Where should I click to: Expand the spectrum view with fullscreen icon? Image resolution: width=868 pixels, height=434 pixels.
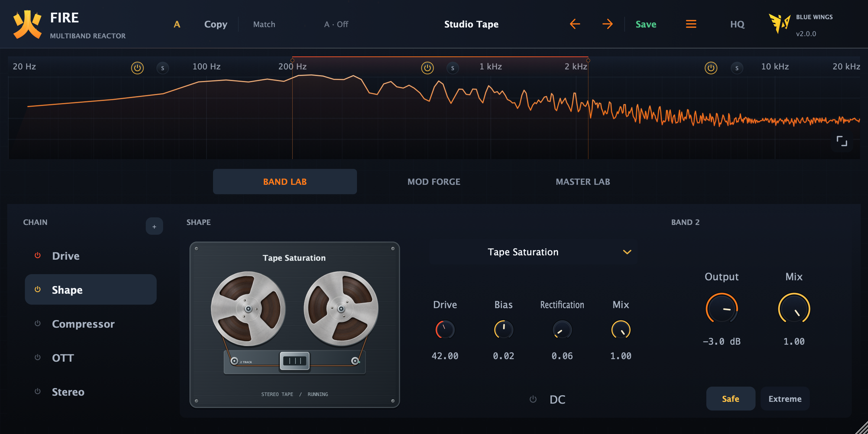pyautogui.click(x=842, y=141)
